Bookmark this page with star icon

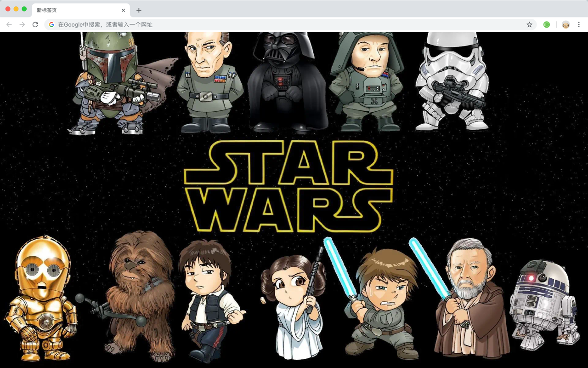point(529,24)
